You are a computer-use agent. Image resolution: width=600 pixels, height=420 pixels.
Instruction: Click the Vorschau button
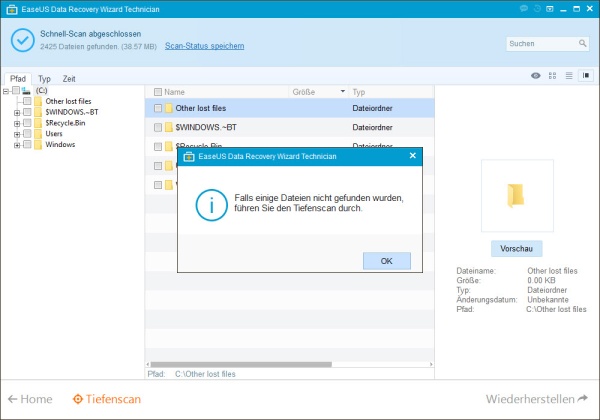pos(517,249)
